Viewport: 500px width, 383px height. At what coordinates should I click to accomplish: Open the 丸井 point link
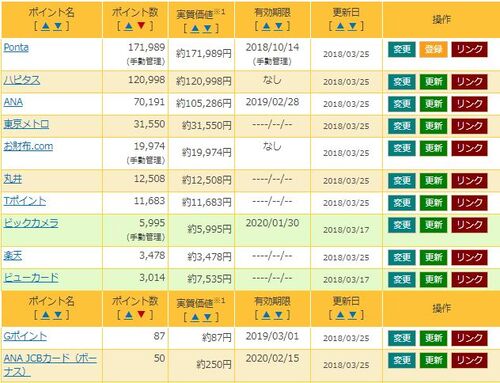[13, 179]
